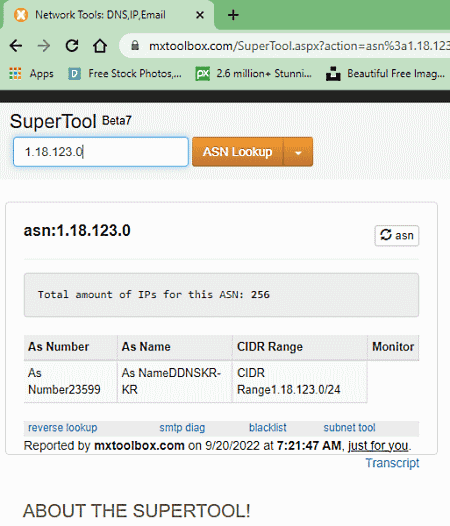Open a new tab with the plus icon
Image resolution: width=450 pixels, height=526 pixels.
233,15
